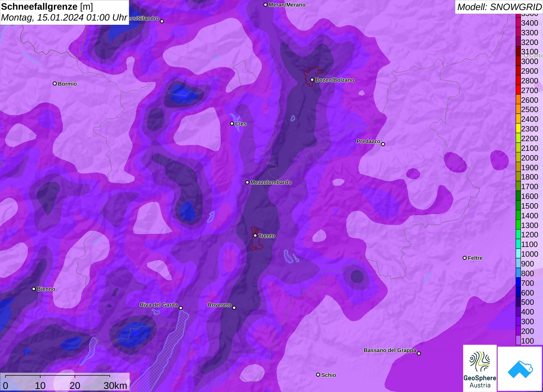Click the Silandro location marker

[x=162, y=21]
